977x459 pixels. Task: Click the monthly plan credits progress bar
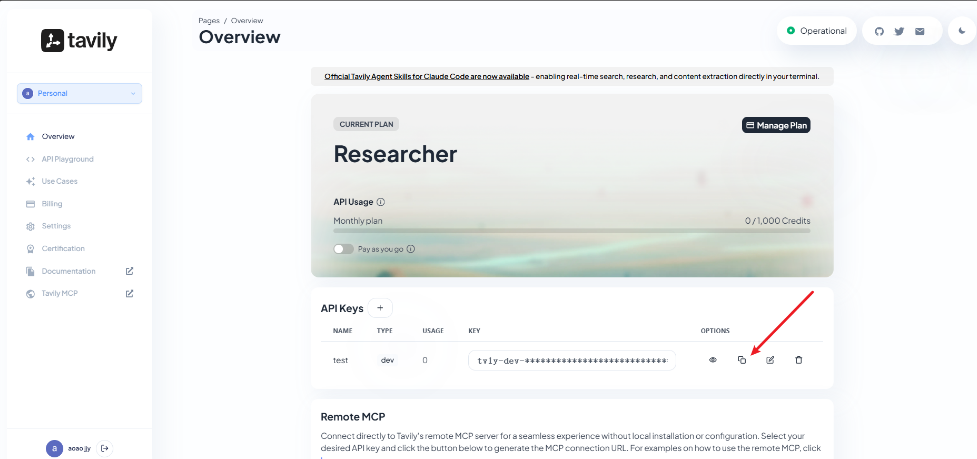[x=572, y=230]
